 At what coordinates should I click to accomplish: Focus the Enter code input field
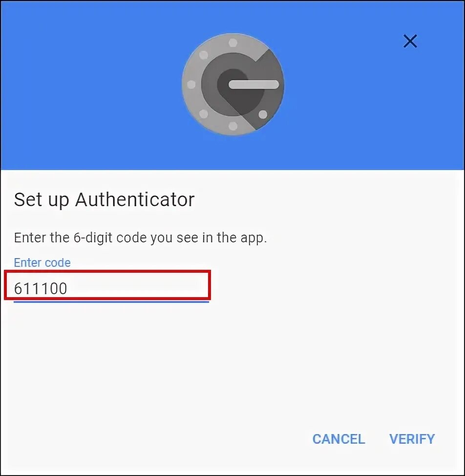pos(111,288)
